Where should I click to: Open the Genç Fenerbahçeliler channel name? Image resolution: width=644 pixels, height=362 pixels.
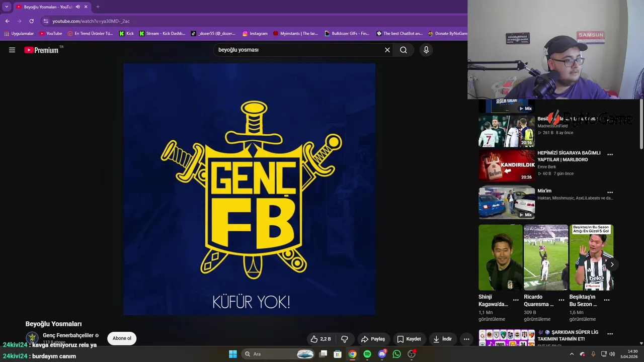(68, 335)
